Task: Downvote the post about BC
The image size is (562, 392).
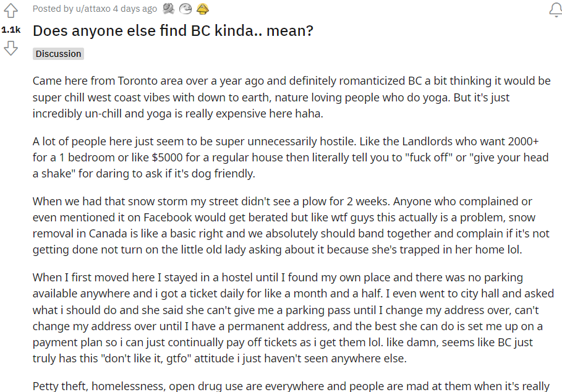Action: pos(11,48)
